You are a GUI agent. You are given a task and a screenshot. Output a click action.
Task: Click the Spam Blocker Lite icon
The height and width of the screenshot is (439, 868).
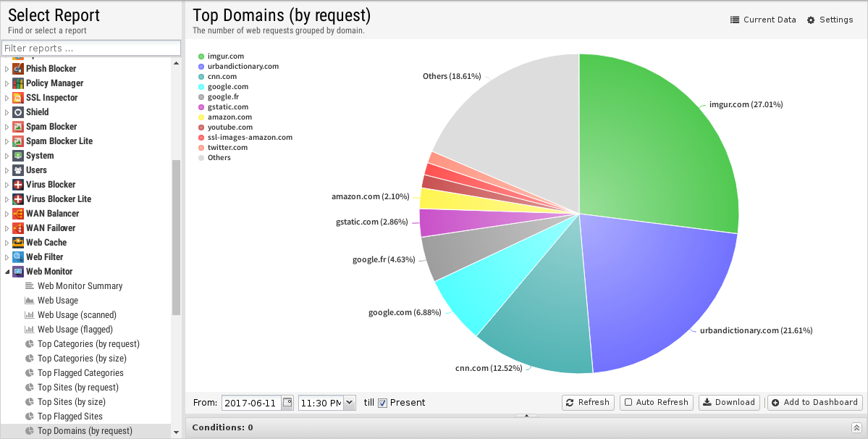click(x=18, y=141)
